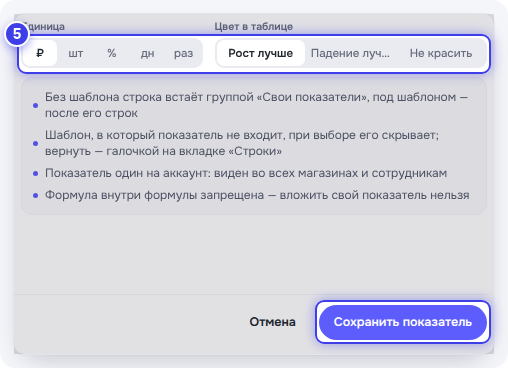Choose 'Падение луч...' color option
This screenshot has height=368, width=508.
click(x=350, y=53)
